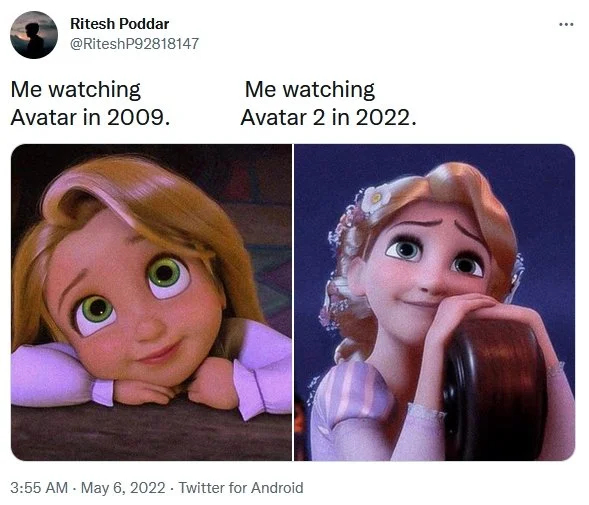The width and height of the screenshot is (589, 505).
Task: Click the first 'Me watching' text line
Action: (76, 89)
